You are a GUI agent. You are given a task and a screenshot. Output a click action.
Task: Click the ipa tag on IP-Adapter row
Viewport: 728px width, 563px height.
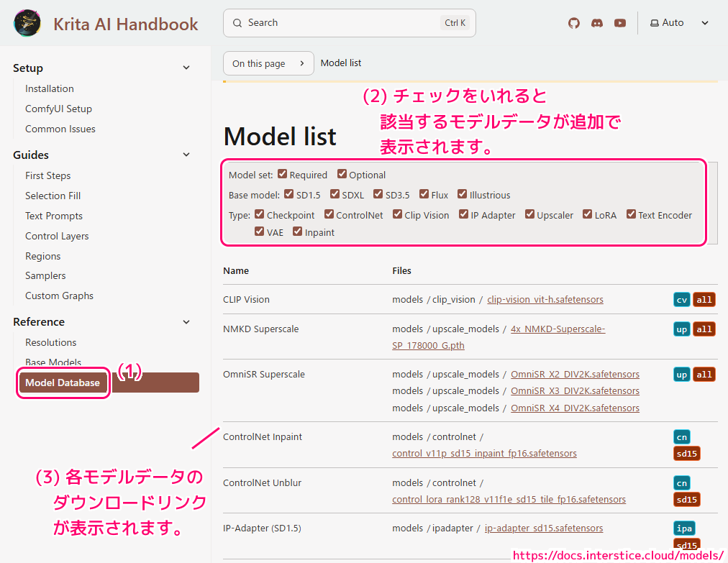(684, 528)
